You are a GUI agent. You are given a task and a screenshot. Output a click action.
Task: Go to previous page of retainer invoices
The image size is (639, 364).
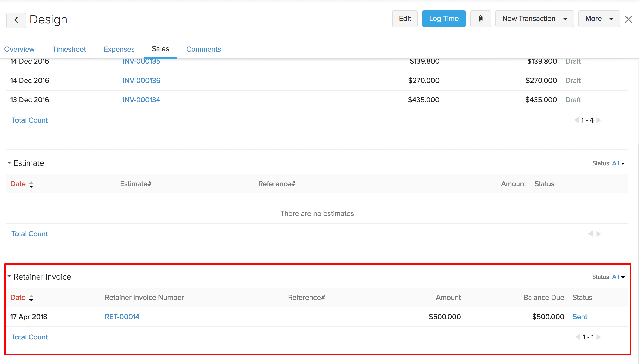[x=578, y=337]
